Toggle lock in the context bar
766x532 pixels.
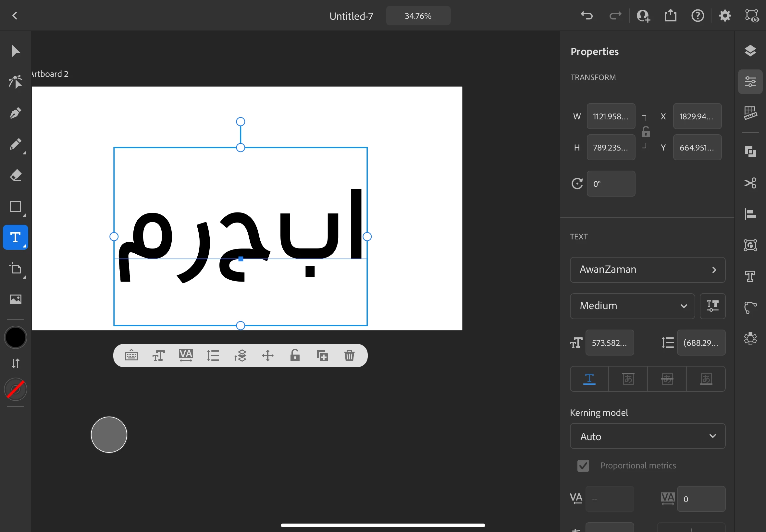[295, 356]
